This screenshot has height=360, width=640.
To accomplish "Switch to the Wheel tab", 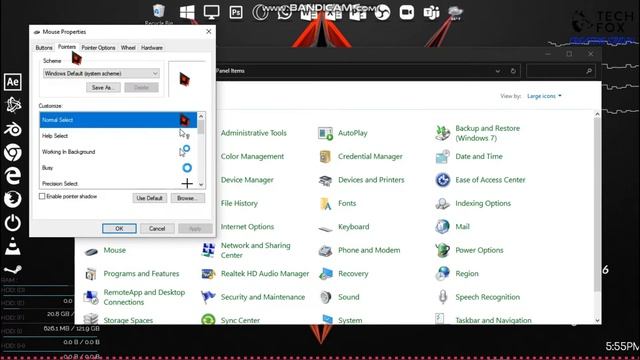I will 128,48.
